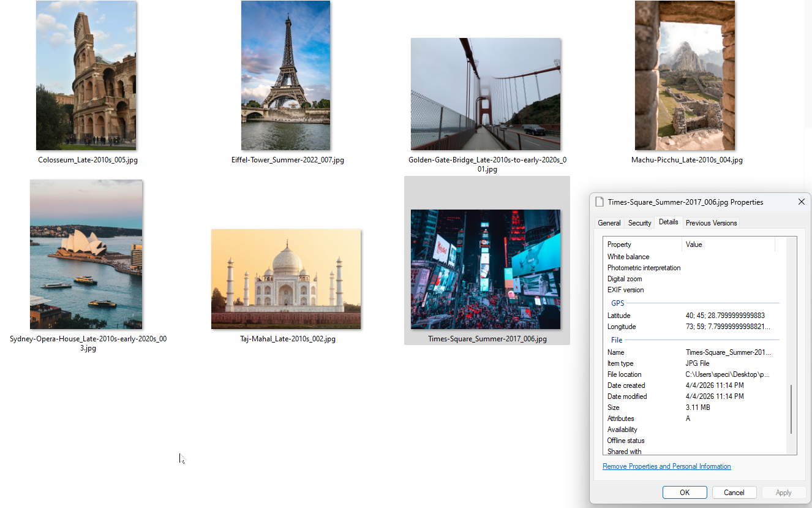Click the file icon in Properties title bar
812x508 pixels.
600,202
